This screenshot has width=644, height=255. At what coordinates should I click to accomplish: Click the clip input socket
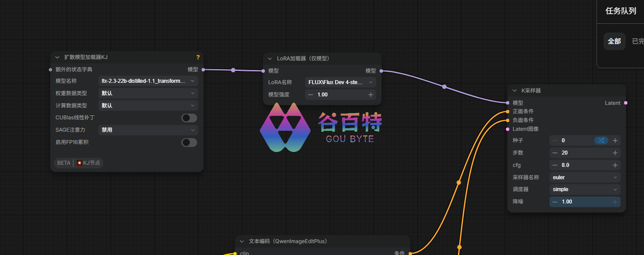click(235, 253)
